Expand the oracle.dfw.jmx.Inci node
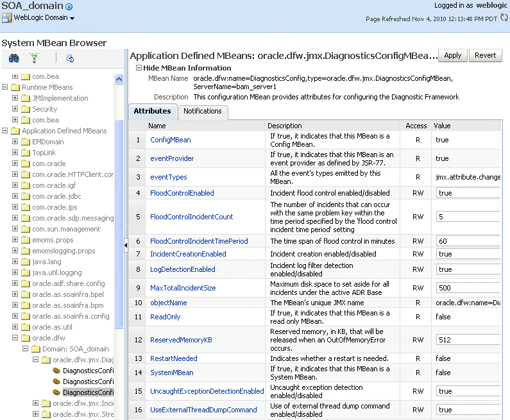 click(36, 403)
